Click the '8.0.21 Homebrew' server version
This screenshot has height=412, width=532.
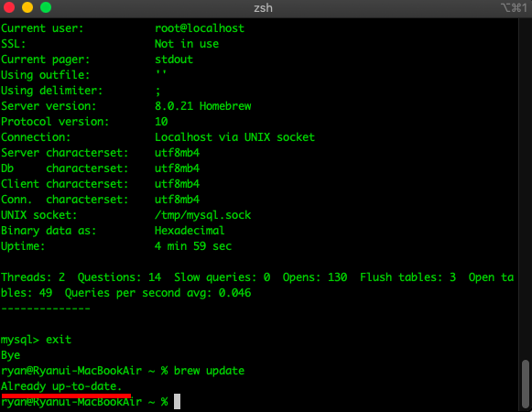point(203,106)
